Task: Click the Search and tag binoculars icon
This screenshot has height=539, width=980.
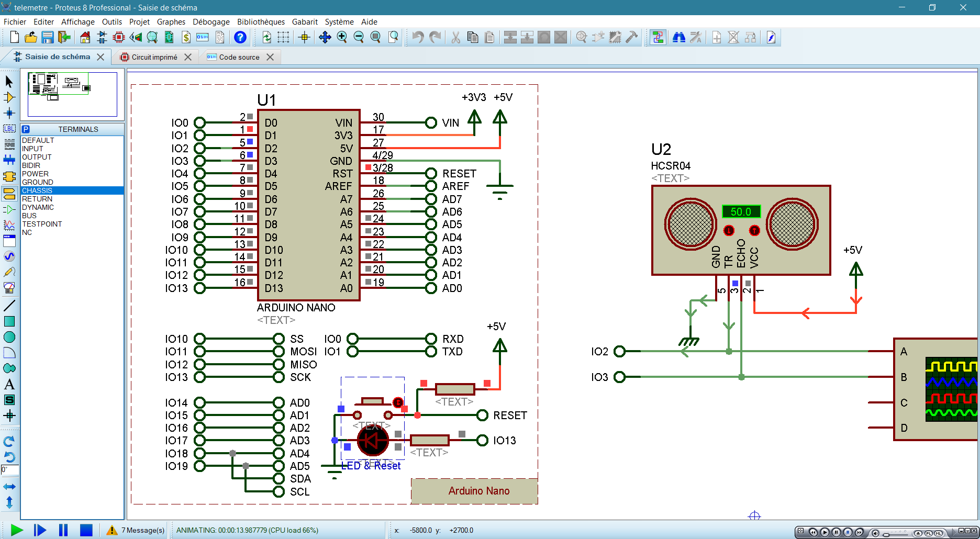Action: pos(679,37)
